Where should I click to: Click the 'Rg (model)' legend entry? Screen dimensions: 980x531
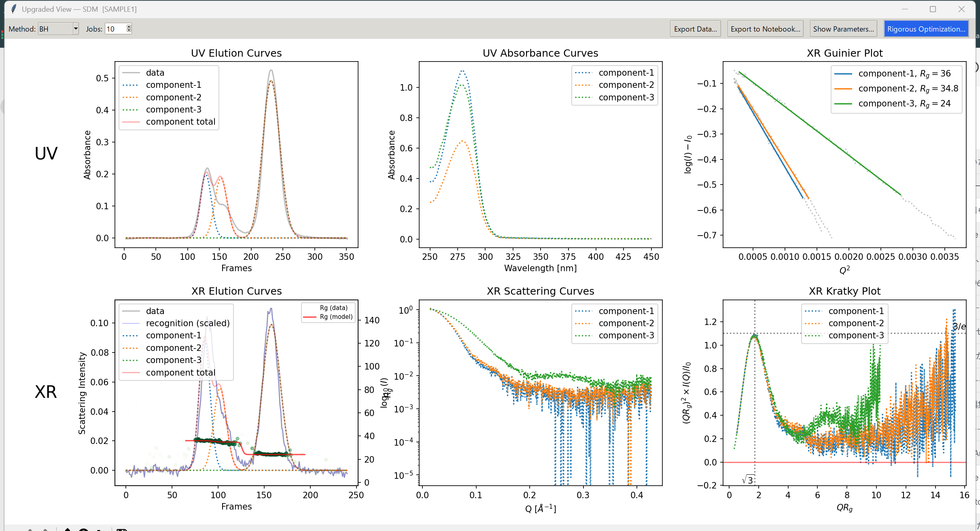336,316
